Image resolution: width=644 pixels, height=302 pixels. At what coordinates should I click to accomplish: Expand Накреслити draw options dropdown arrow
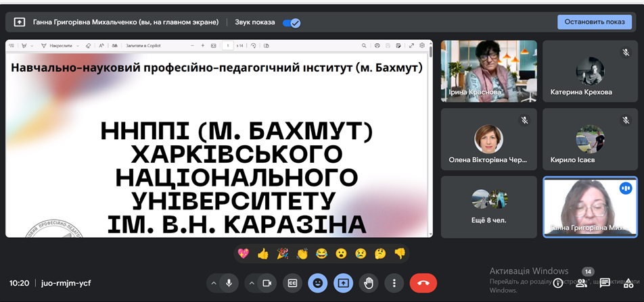78,45
